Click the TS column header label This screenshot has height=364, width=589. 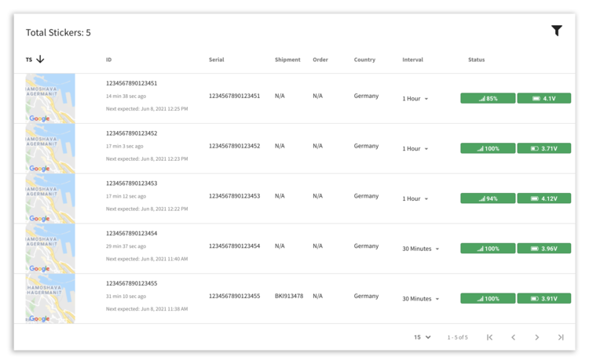(29, 60)
